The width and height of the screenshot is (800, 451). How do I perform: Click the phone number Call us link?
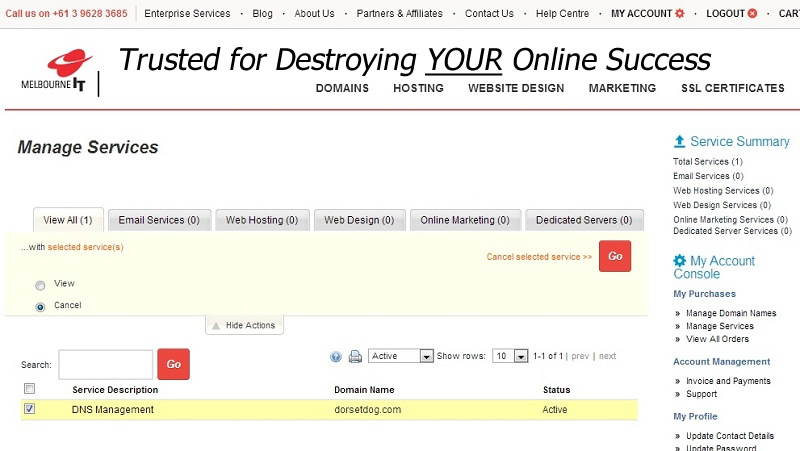click(x=66, y=14)
